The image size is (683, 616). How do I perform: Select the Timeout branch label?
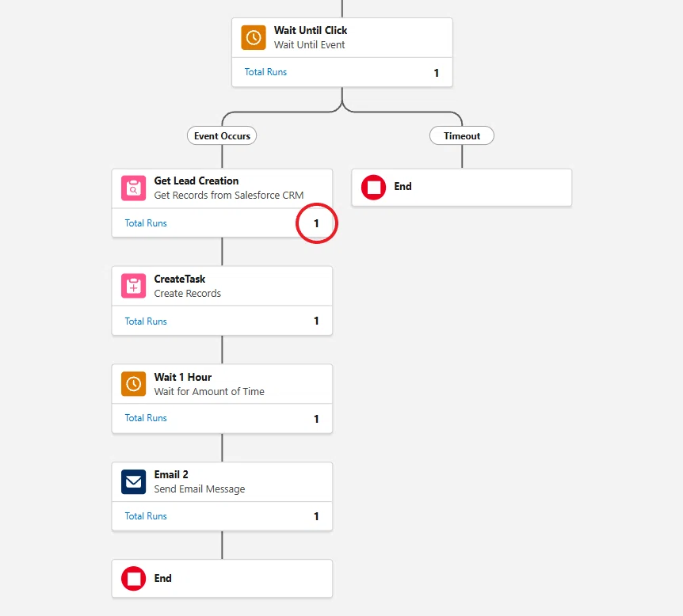[462, 136]
